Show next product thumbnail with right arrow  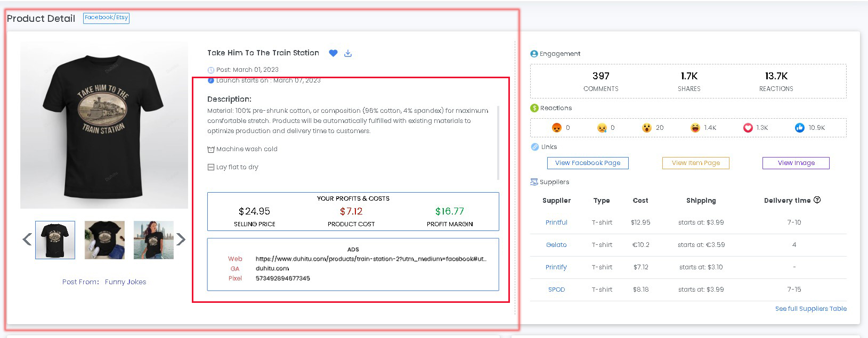pyautogui.click(x=181, y=240)
